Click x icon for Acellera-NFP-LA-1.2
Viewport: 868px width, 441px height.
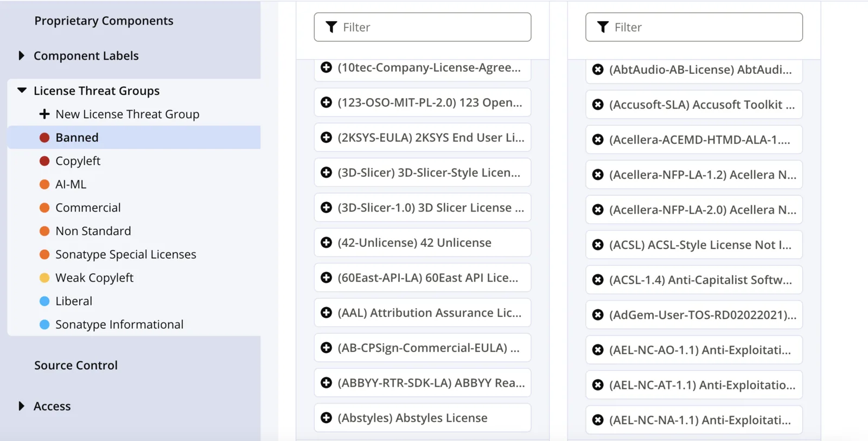[x=598, y=175]
